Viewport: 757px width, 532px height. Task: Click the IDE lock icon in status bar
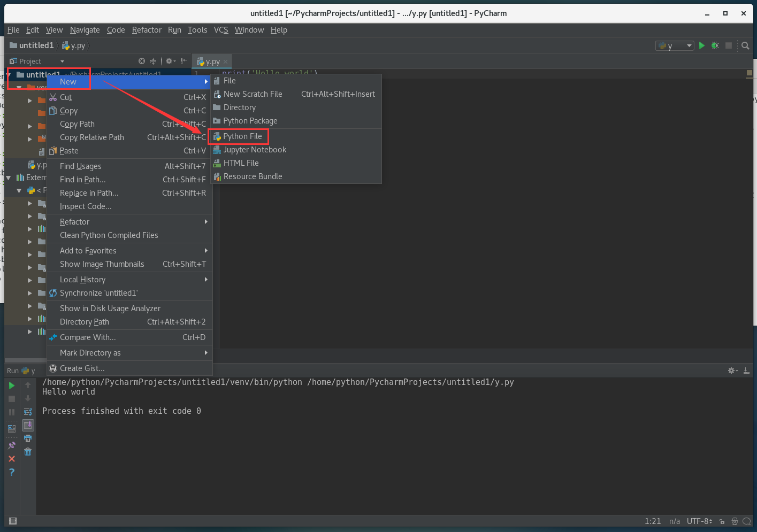coord(722,521)
